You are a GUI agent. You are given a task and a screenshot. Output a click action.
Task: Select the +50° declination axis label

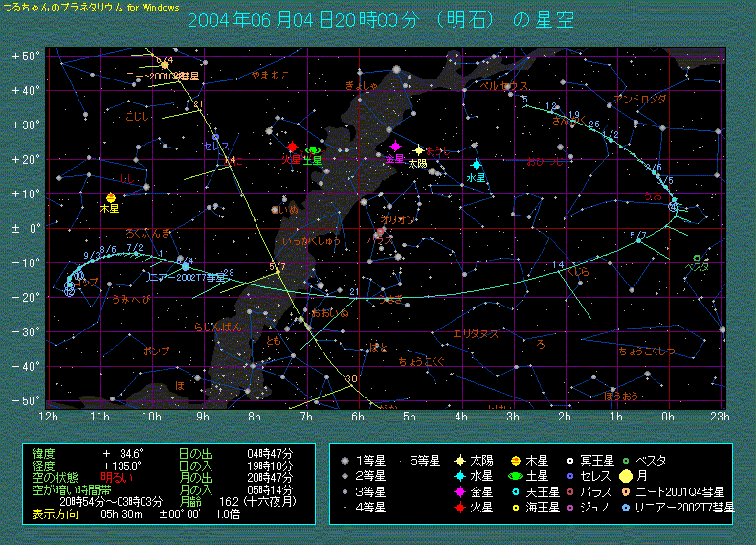26,56
